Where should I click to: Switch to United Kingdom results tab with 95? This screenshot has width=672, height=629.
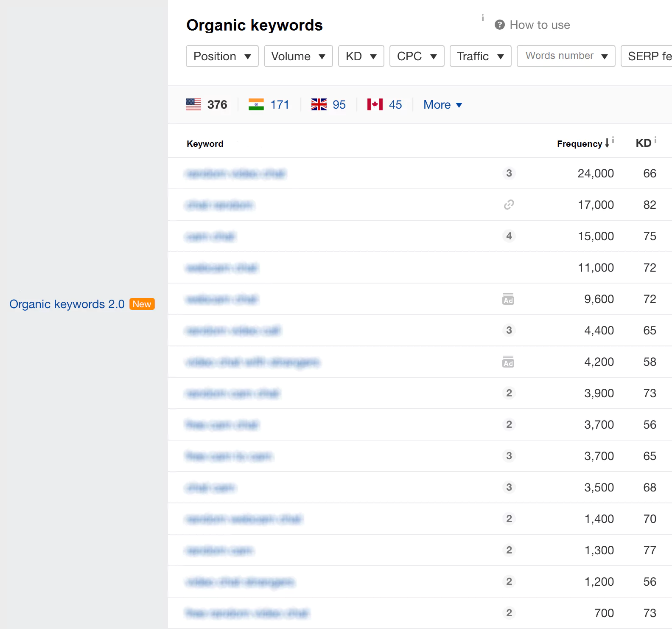coord(329,105)
